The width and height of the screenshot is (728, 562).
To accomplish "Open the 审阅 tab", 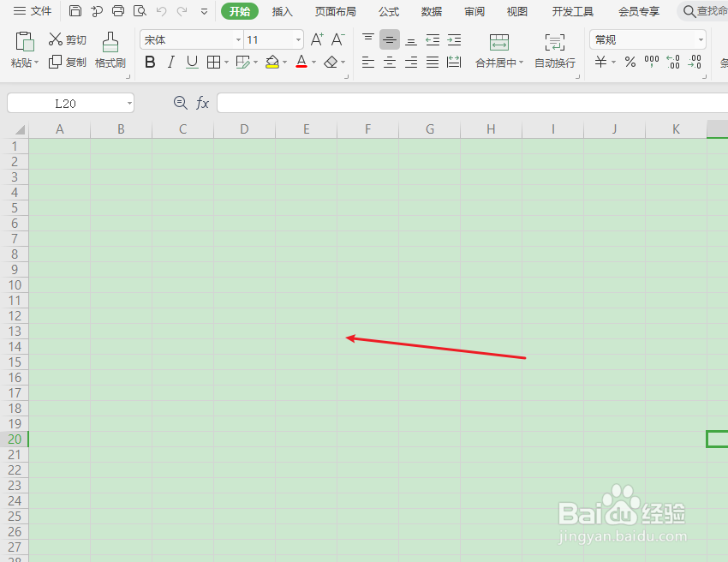I will pos(474,11).
